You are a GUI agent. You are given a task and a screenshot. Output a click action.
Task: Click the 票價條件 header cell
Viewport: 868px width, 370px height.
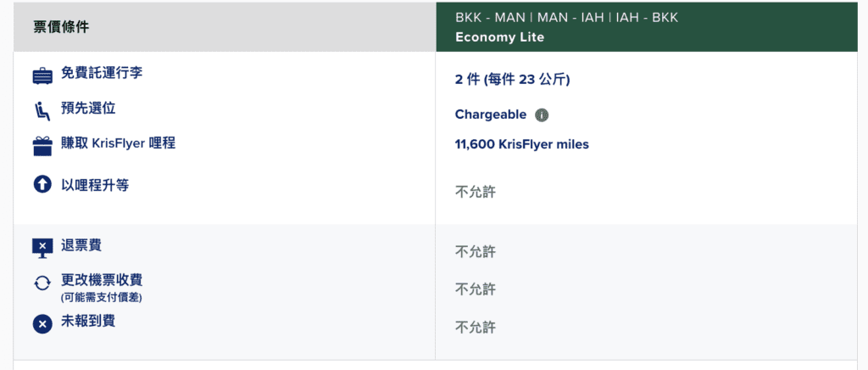tap(224, 27)
